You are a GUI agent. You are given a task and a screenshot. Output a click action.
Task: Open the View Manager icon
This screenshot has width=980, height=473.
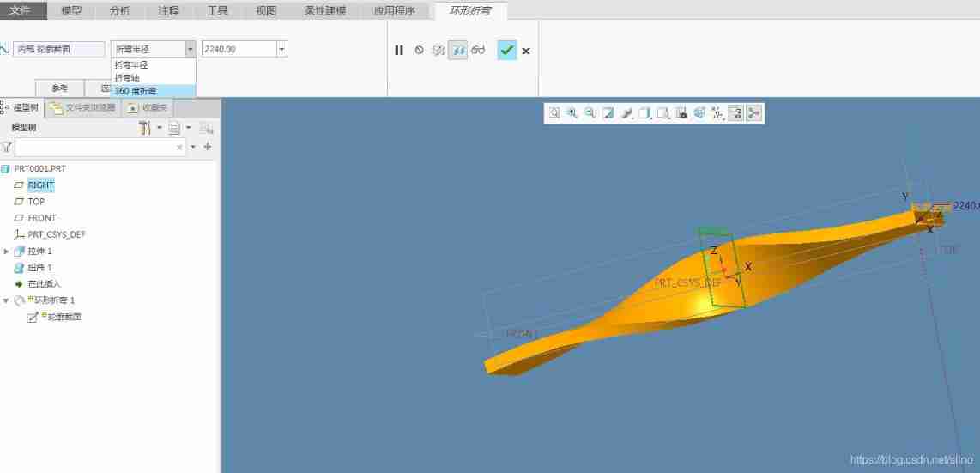682,113
